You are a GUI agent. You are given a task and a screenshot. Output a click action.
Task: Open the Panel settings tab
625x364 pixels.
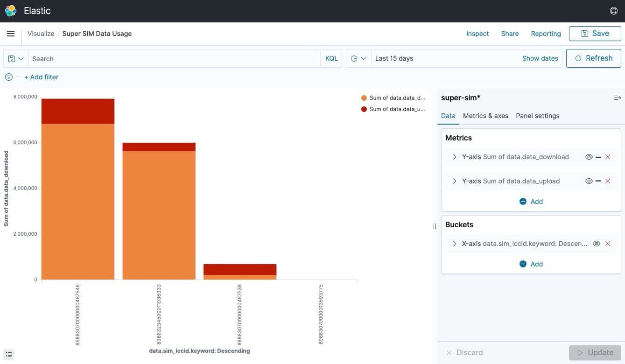click(x=537, y=116)
